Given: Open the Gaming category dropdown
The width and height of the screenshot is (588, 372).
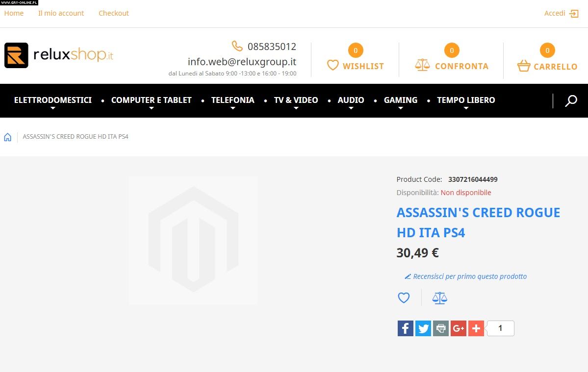Looking at the screenshot, I should 400,100.
